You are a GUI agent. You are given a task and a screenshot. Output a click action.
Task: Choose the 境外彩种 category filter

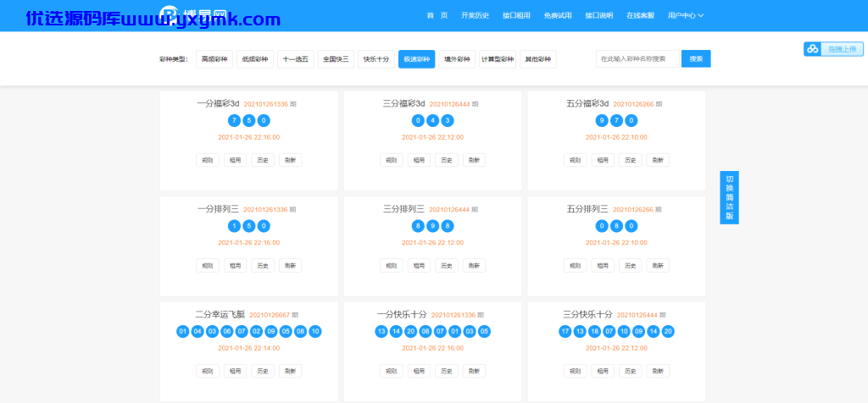click(x=457, y=59)
